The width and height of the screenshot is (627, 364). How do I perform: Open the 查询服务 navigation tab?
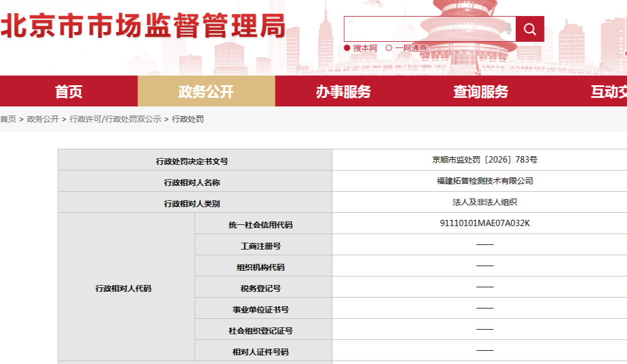tap(480, 91)
